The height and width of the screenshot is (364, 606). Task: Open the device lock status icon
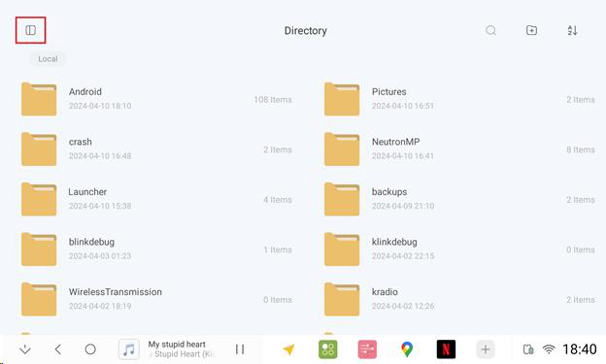tap(528, 349)
